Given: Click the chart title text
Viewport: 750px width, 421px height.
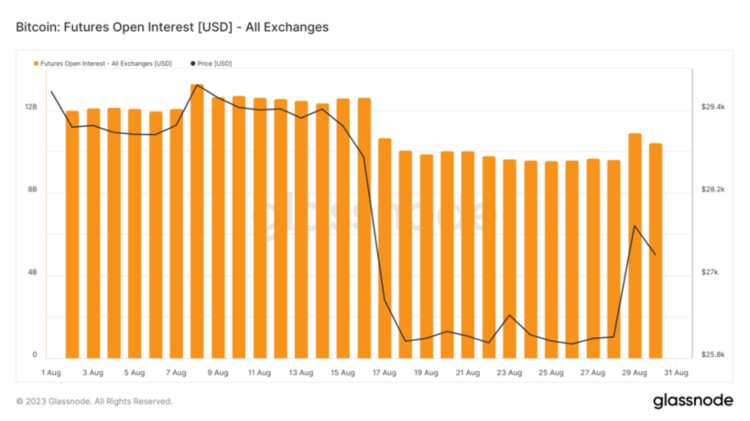Looking at the screenshot, I should [x=172, y=26].
